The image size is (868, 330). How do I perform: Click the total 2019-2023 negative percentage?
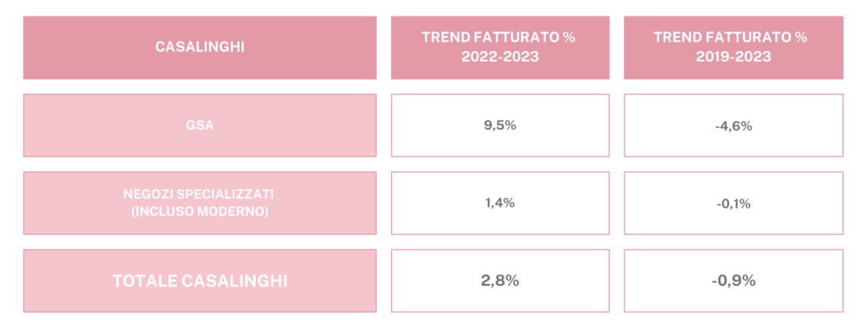click(734, 280)
